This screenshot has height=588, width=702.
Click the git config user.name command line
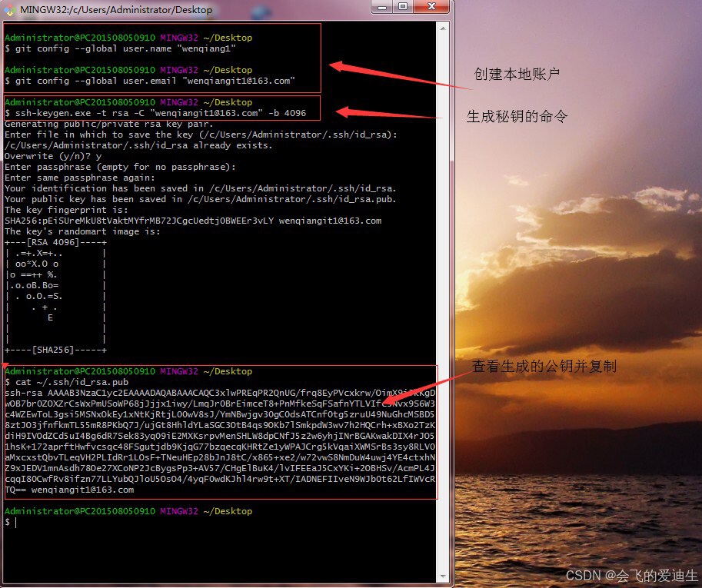pyautogui.click(x=120, y=48)
